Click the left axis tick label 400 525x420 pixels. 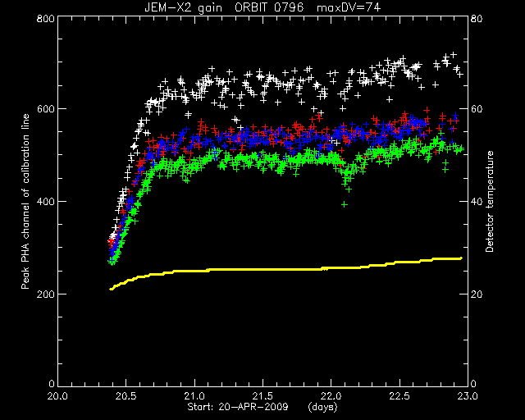pyautogui.click(x=45, y=202)
